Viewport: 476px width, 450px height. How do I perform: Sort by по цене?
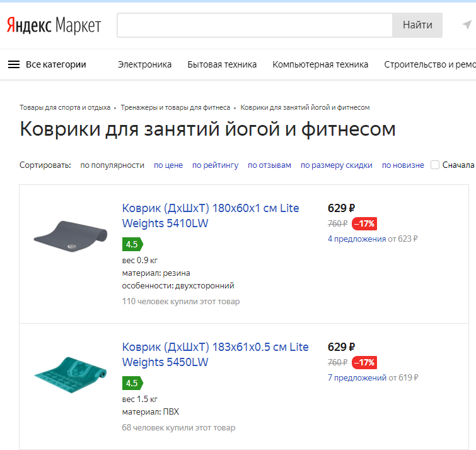click(168, 165)
